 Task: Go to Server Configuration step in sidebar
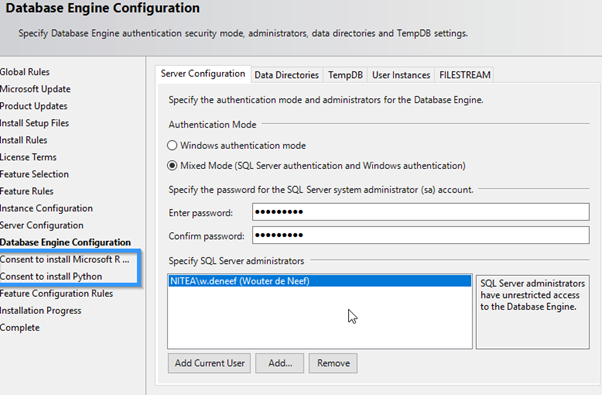42,225
